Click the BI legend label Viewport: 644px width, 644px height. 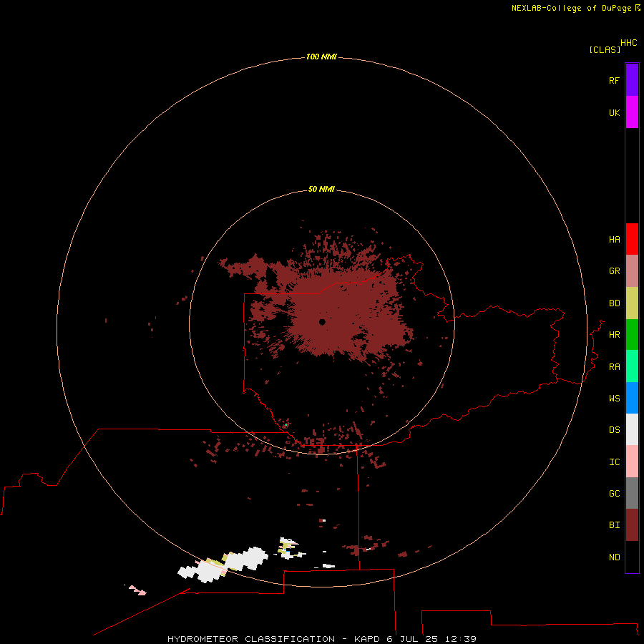coord(614,525)
